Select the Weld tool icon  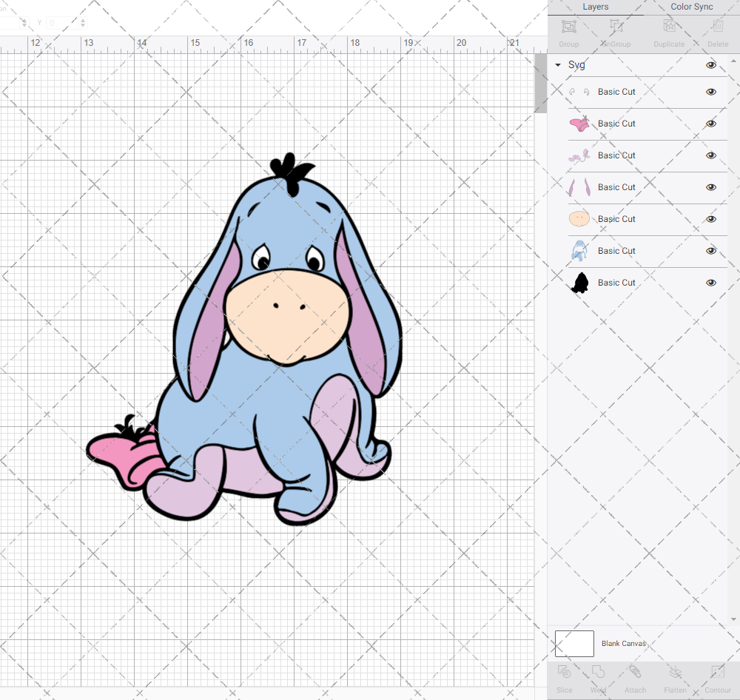[598, 672]
